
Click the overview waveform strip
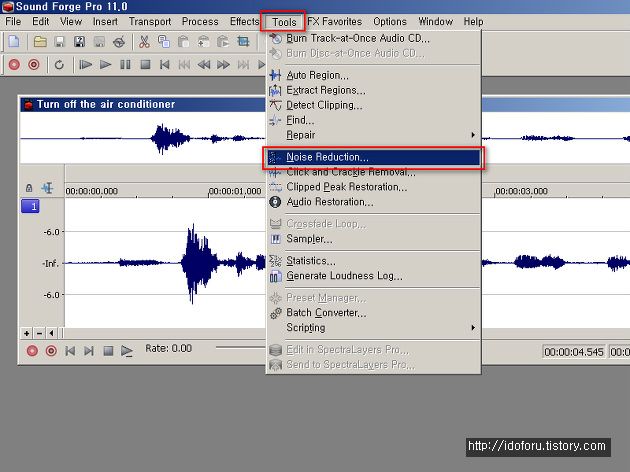(143, 138)
